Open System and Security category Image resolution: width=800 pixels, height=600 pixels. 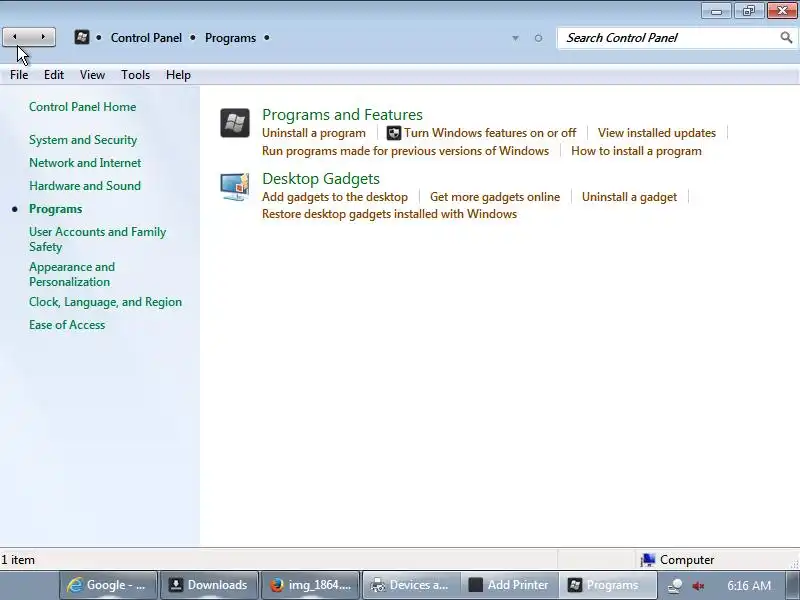(83, 140)
